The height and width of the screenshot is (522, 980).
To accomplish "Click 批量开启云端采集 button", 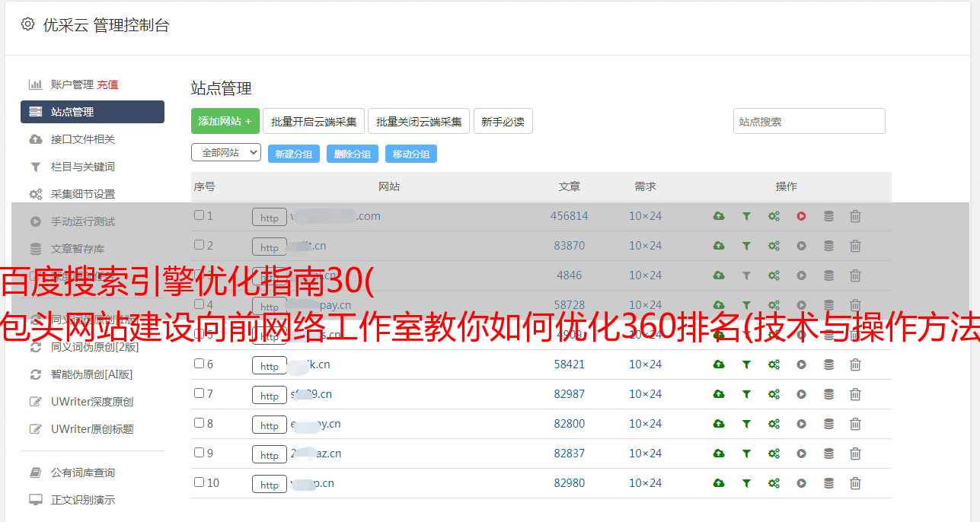I will 314,121.
